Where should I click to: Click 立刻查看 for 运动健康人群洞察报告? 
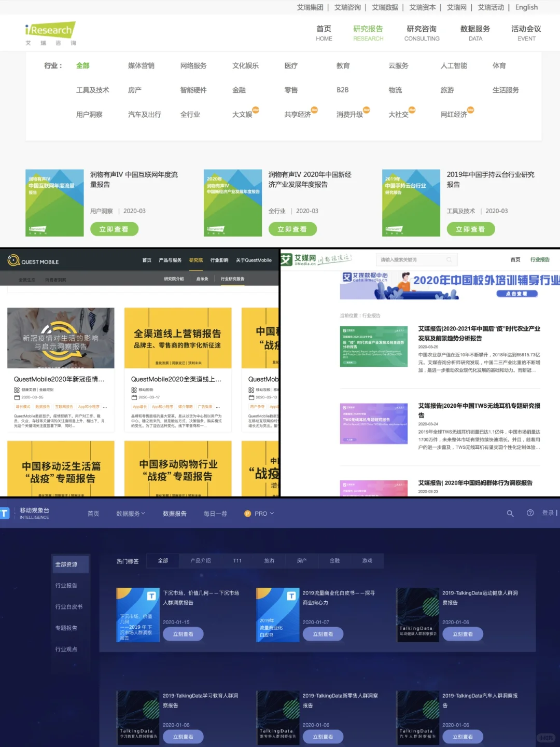pyautogui.click(x=463, y=634)
